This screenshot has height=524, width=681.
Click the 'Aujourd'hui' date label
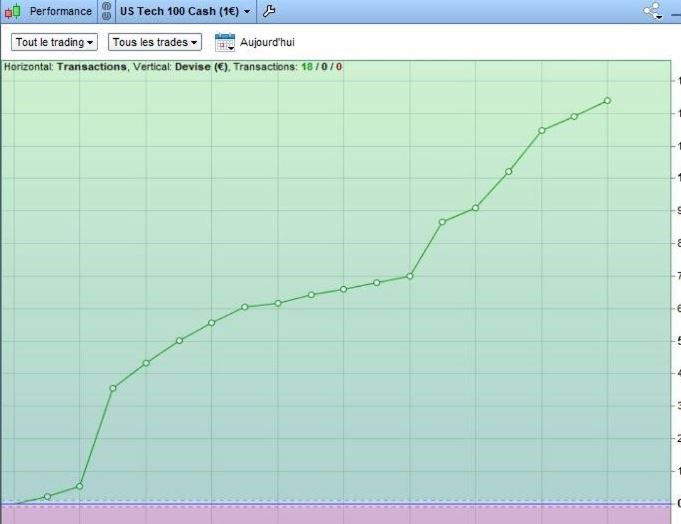267,42
